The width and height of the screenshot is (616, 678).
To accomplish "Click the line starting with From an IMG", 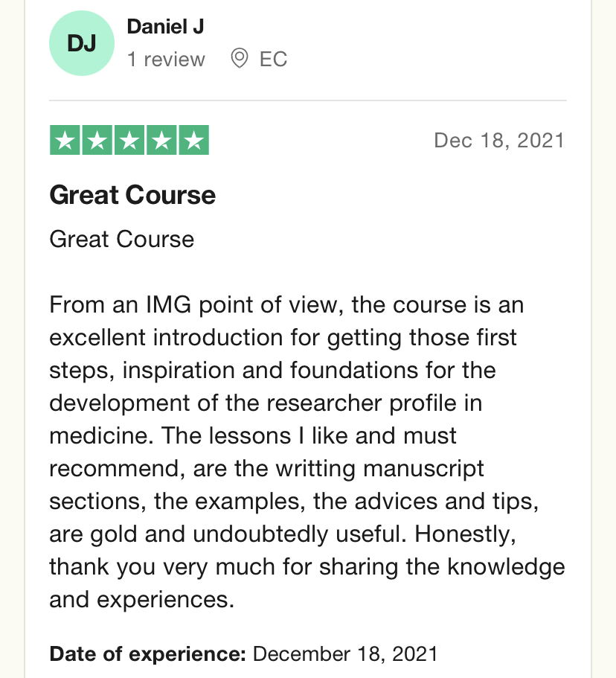I will (x=286, y=305).
